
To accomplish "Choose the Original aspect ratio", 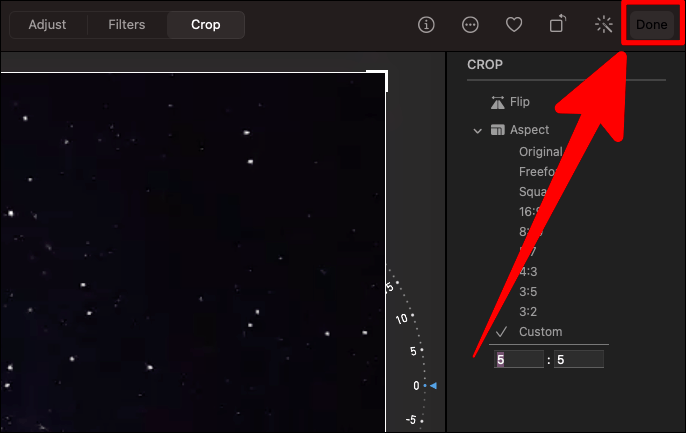I will (x=540, y=152).
